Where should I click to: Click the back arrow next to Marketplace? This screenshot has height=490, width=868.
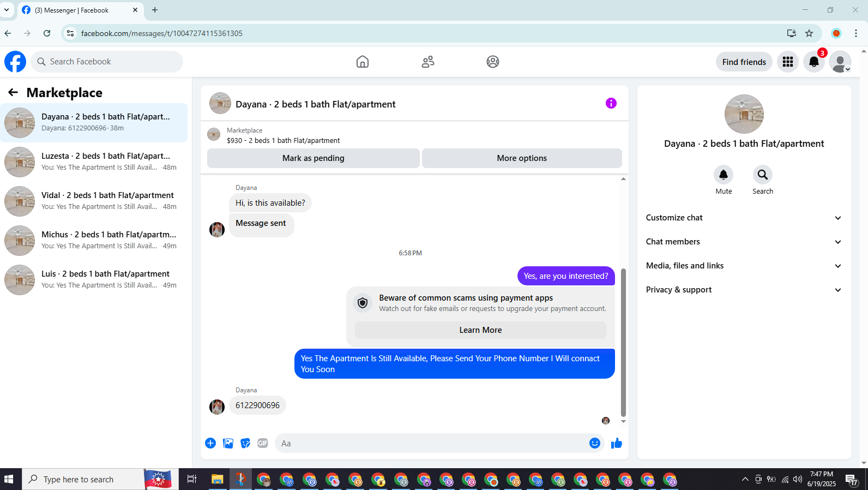pyautogui.click(x=13, y=93)
